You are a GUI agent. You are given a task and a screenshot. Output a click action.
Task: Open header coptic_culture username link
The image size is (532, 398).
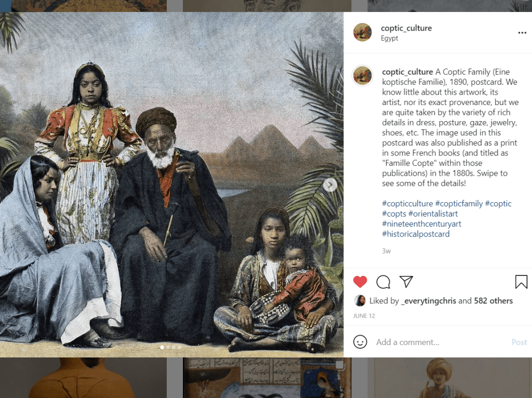[x=406, y=28]
